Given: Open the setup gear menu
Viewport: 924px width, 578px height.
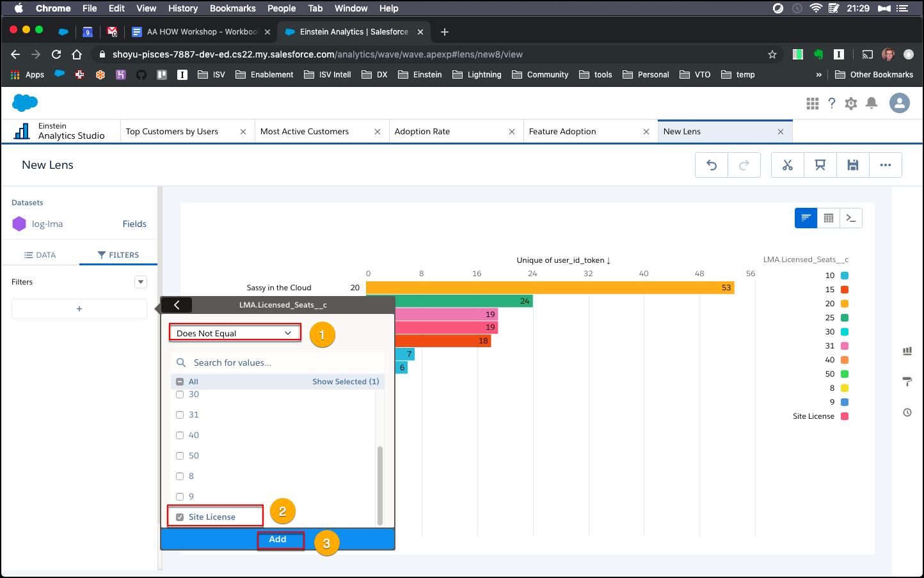Looking at the screenshot, I should (851, 104).
